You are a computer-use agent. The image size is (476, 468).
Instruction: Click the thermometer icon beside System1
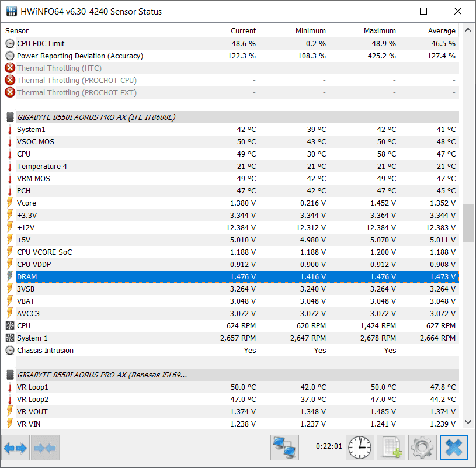tap(10, 129)
